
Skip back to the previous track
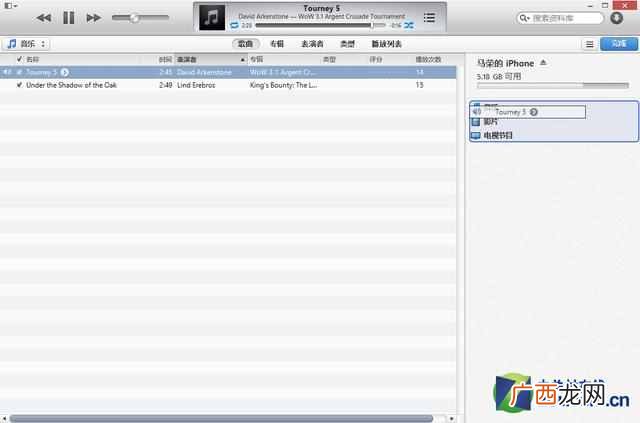pyautogui.click(x=44, y=18)
